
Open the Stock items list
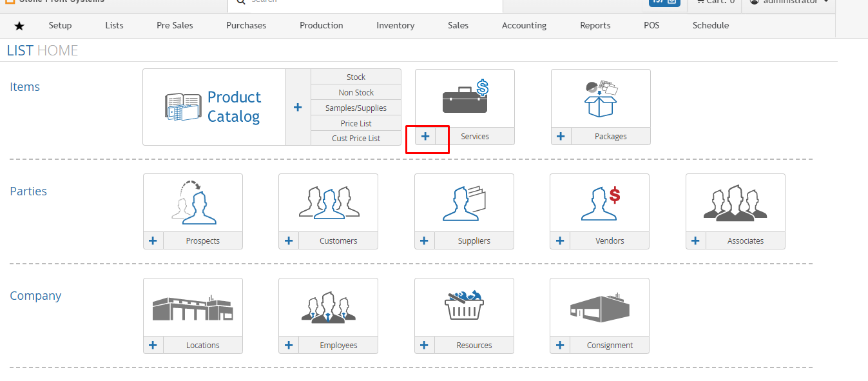click(356, 77)
